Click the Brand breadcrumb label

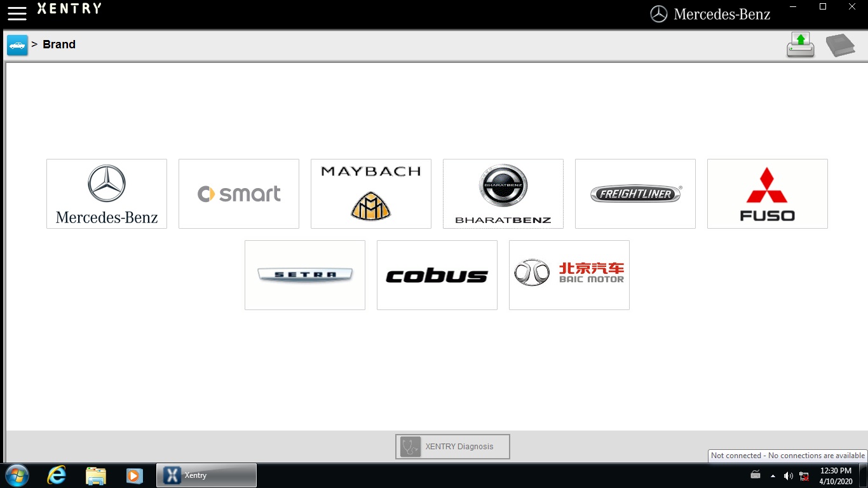(59, 44)
